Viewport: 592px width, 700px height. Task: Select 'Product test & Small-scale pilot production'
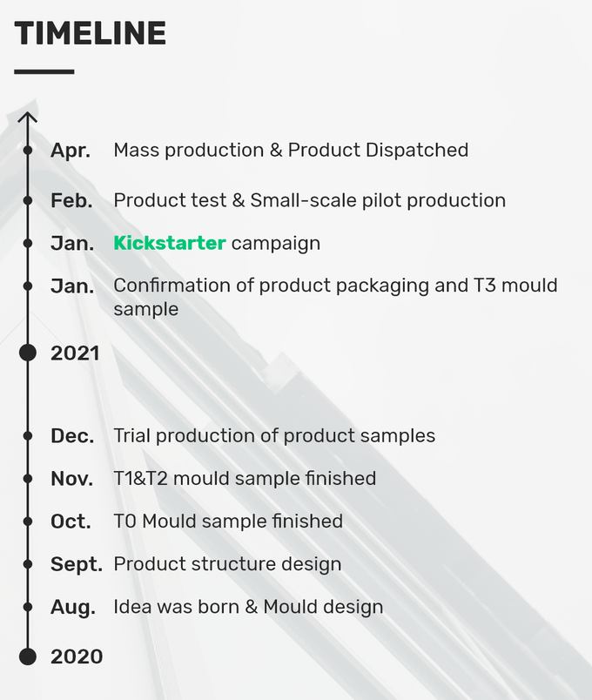[309, 200]
